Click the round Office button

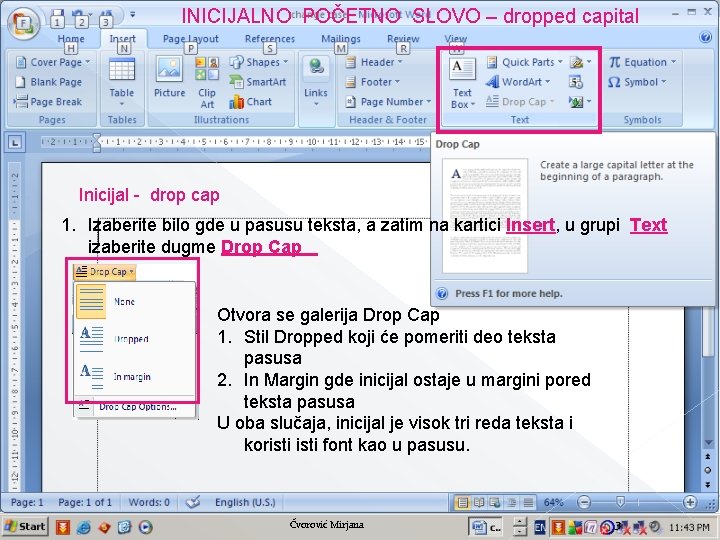(22, 22)
